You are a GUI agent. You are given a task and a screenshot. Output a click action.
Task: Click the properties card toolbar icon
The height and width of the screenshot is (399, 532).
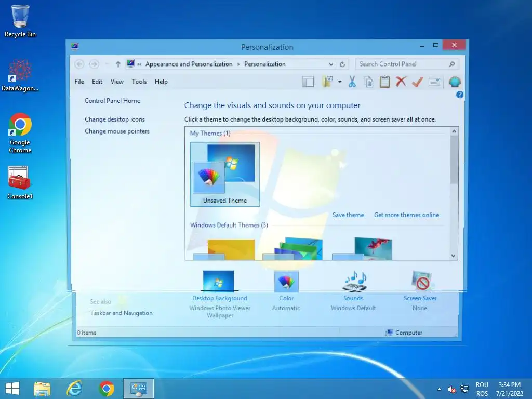click(x=434, y=82)
